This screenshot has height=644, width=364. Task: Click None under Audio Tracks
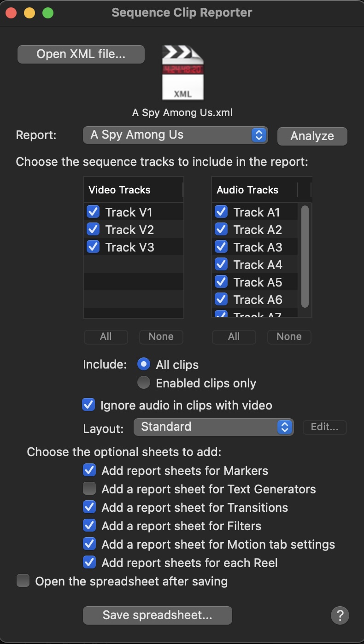289,336
